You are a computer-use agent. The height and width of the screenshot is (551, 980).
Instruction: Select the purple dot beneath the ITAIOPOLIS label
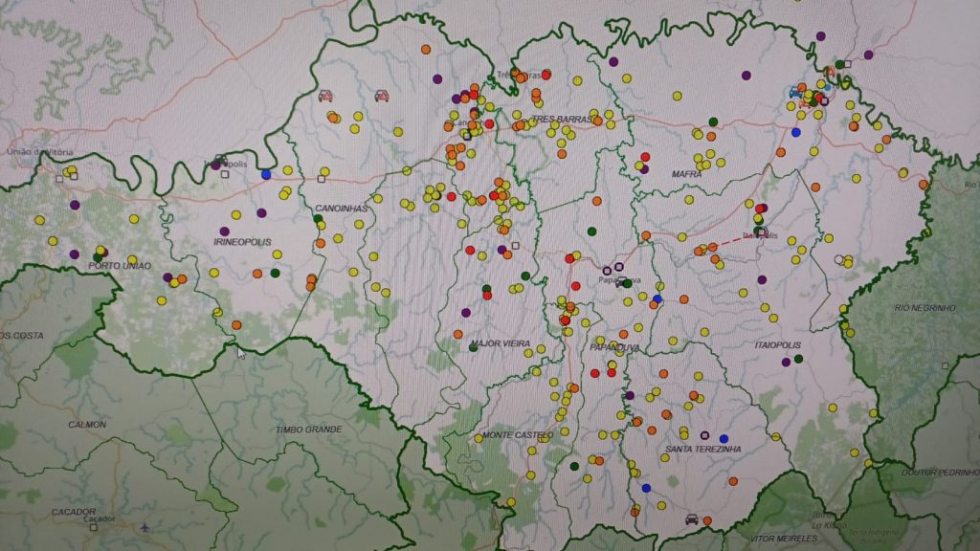pos(787,363)
